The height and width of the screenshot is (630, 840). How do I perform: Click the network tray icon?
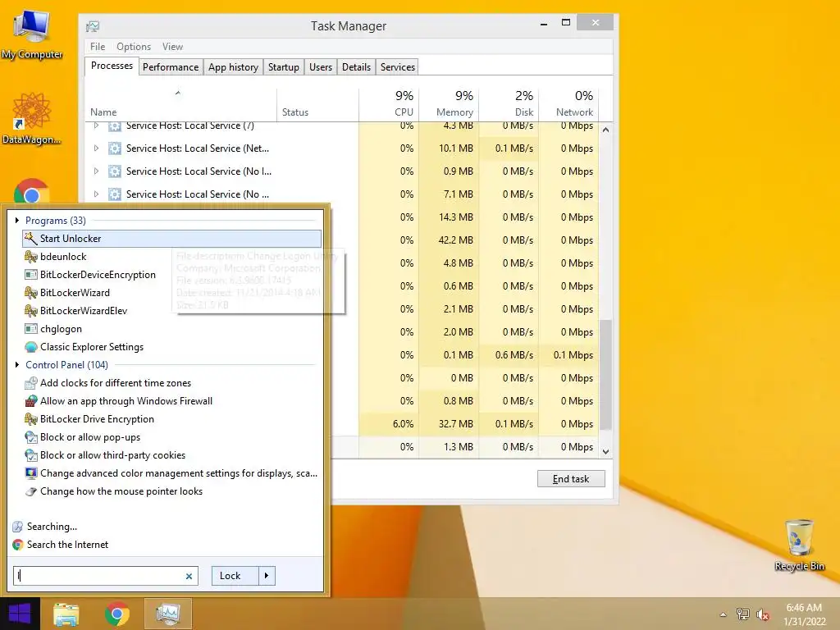coord(742,614)
